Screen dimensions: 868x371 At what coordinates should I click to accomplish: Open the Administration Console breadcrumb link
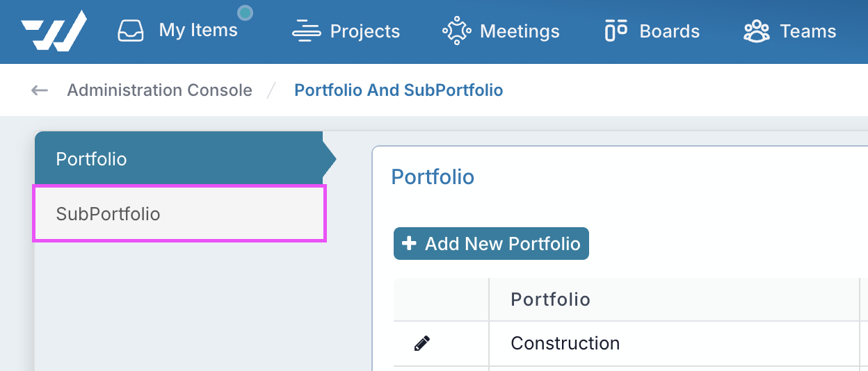pos(160,90)
